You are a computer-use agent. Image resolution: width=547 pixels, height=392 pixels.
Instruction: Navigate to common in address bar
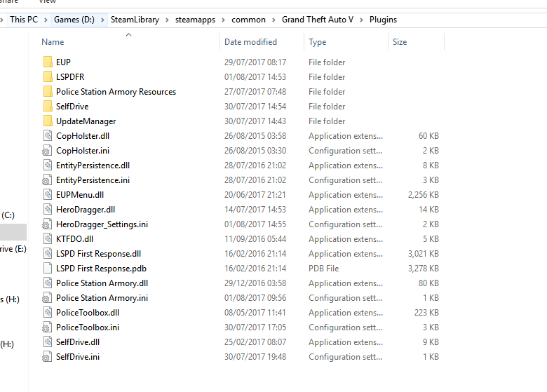point(248,20)
